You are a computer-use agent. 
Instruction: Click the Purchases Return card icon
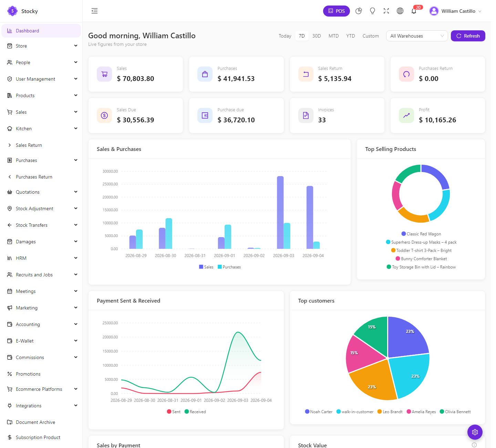(x=406, y=74)
